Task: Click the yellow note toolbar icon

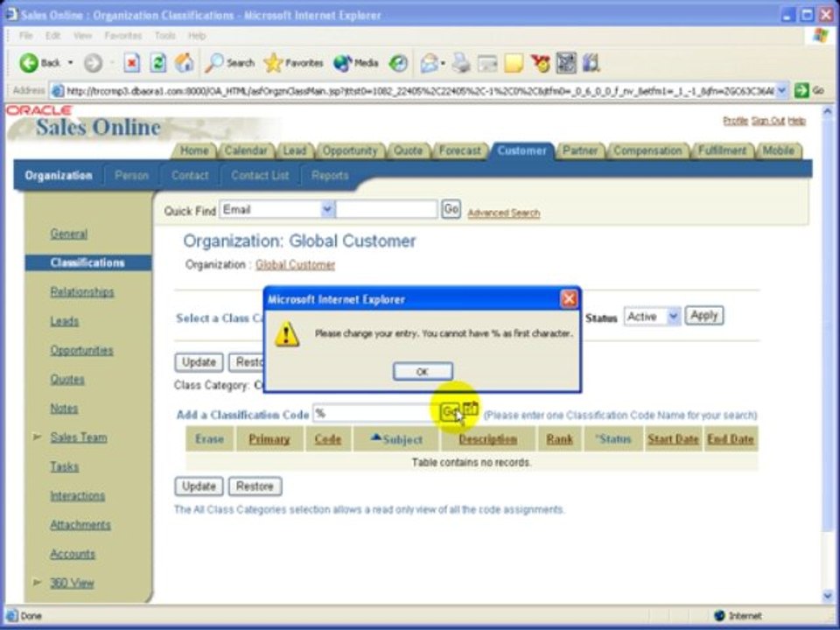Action: tap(514, 63)
